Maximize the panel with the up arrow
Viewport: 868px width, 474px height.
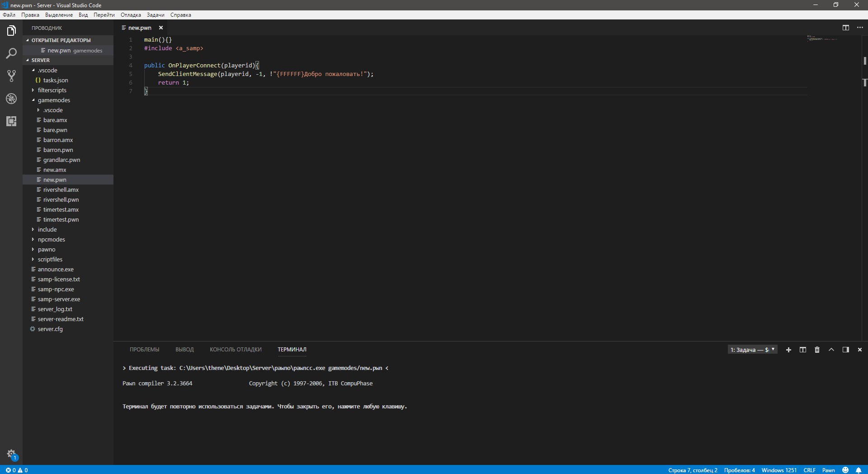[831, 350]
